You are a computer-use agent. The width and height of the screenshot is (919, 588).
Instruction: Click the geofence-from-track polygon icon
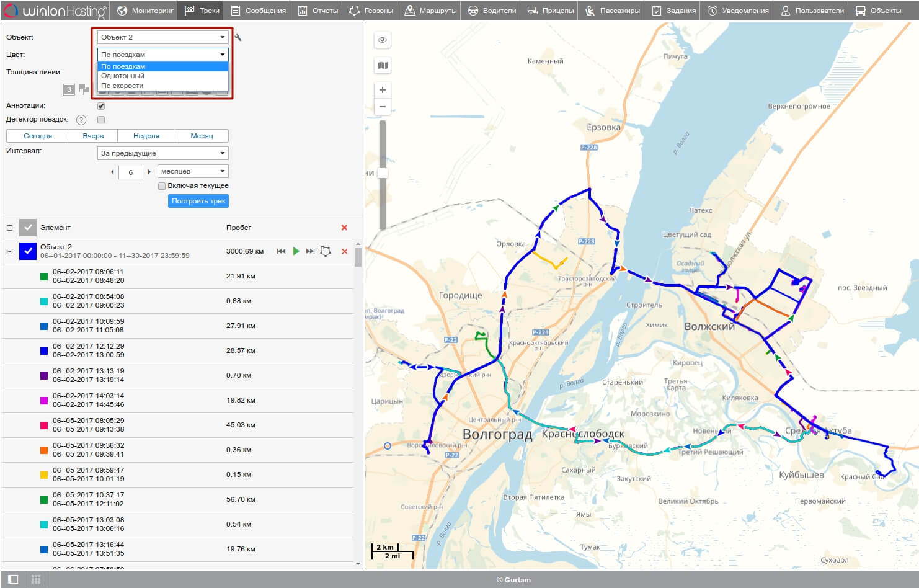click(x=326, y=251)
